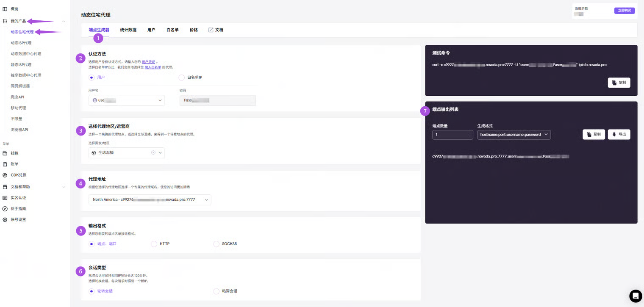
Task: Follow the 加入白名单 hyperlink
Action: click(153, 67)
